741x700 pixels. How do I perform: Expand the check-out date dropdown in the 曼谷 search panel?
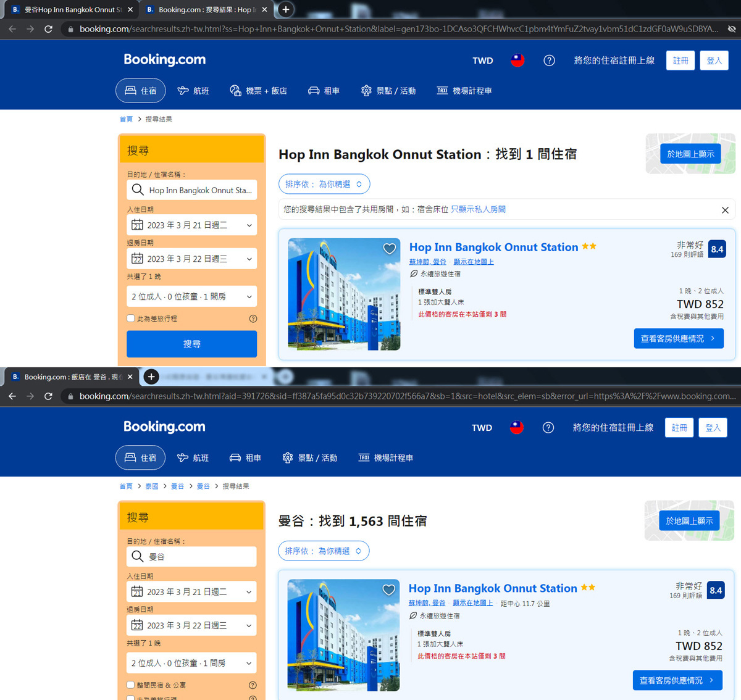coord(191,625)
